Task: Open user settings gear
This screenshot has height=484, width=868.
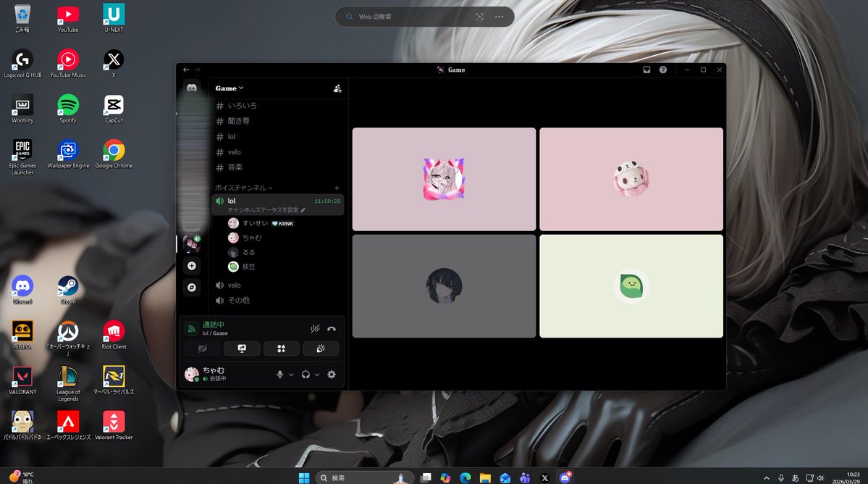Action: 332,375
